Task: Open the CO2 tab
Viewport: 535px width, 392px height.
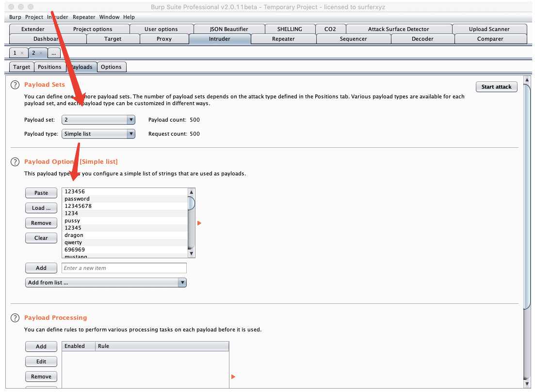Action: click(330, 29)
